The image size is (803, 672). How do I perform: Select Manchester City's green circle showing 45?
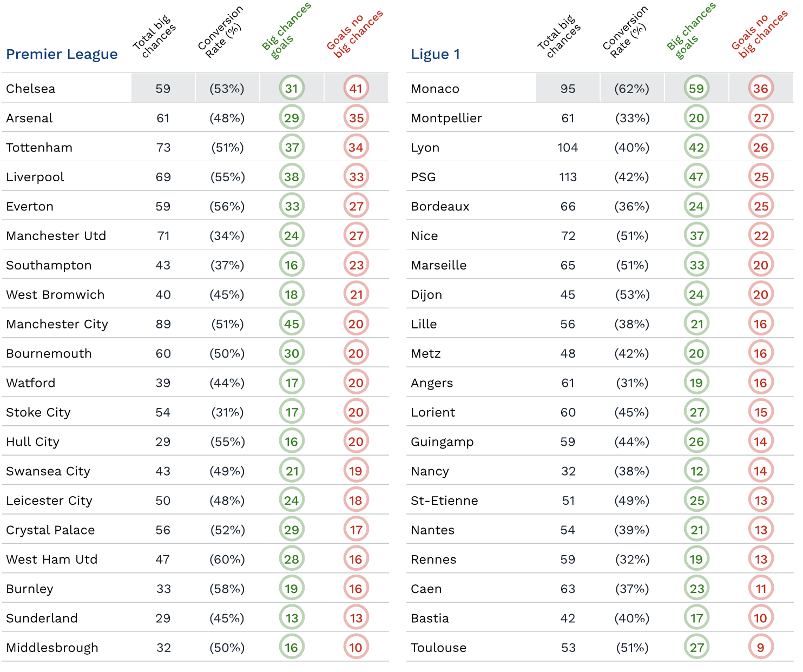[292, 324]
